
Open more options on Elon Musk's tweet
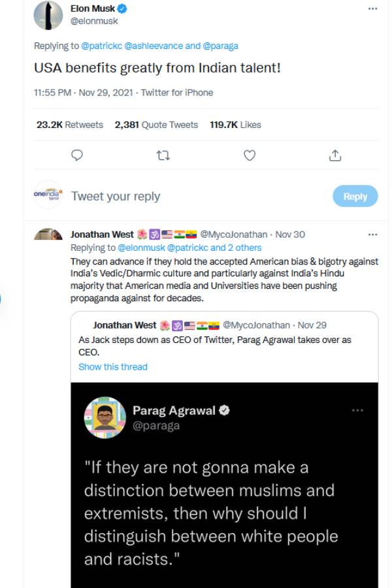[x=372, y=9]
